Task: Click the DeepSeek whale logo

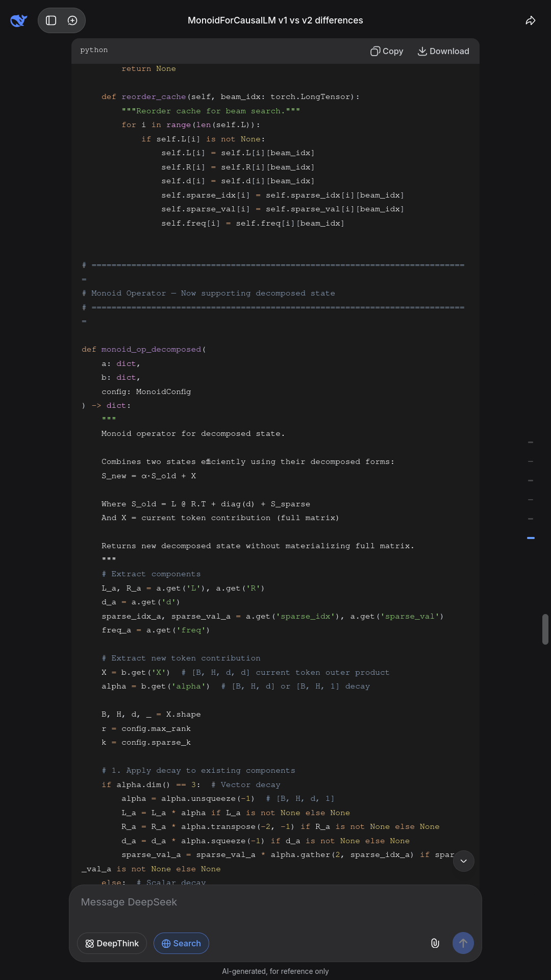Action: coord(18,20)
